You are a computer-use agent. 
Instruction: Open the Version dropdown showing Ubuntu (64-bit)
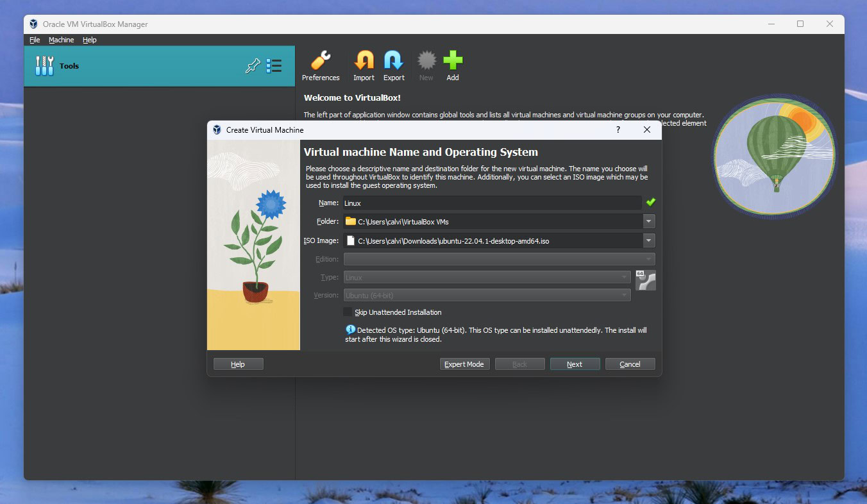point(487,295)
